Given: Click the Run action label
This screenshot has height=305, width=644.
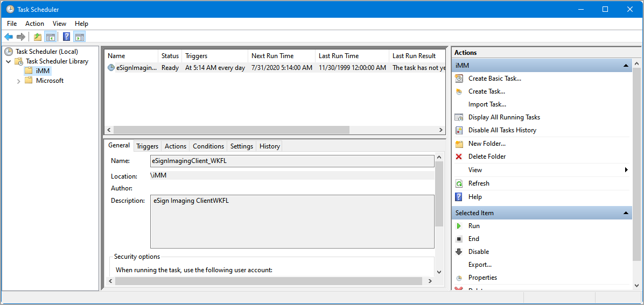Looking at the screenshot, I should pos(474,226).
